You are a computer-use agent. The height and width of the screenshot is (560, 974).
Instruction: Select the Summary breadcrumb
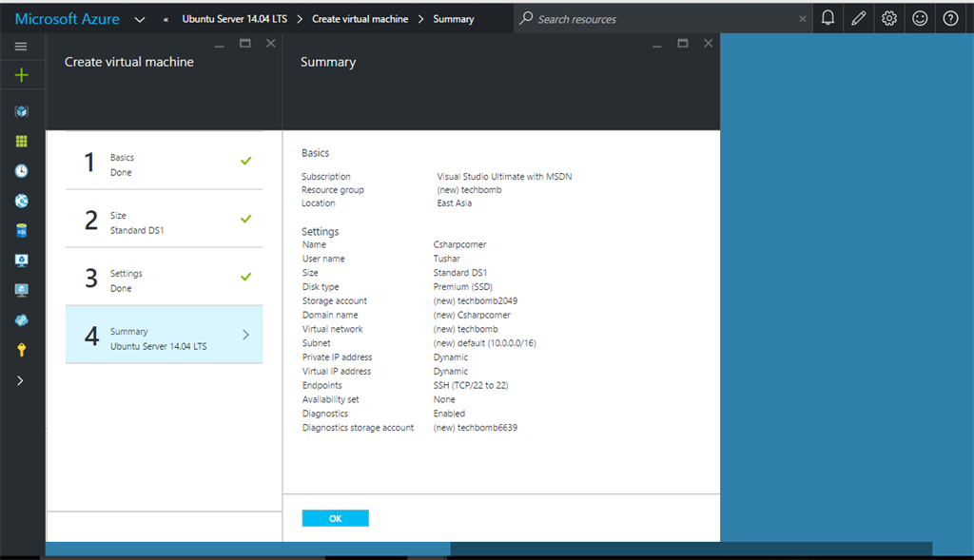point(454,19)
